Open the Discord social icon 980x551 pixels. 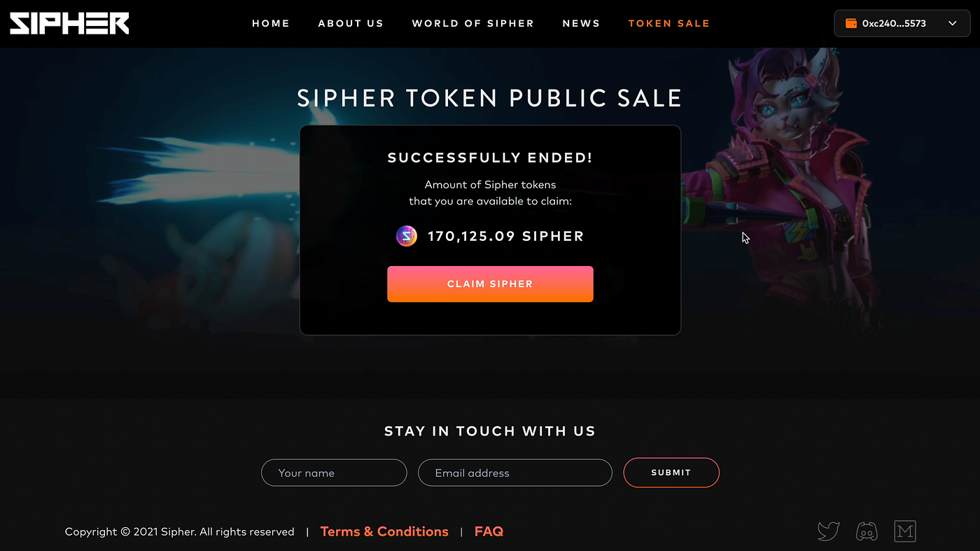[867, 531]
